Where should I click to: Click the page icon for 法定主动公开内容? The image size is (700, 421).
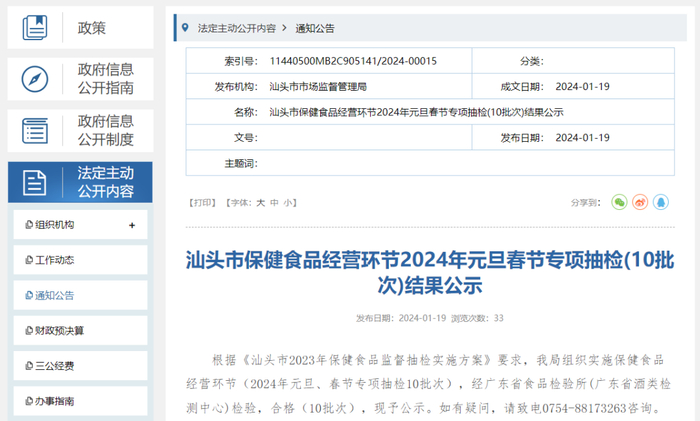pyautogui.click(x=35, y=183)
